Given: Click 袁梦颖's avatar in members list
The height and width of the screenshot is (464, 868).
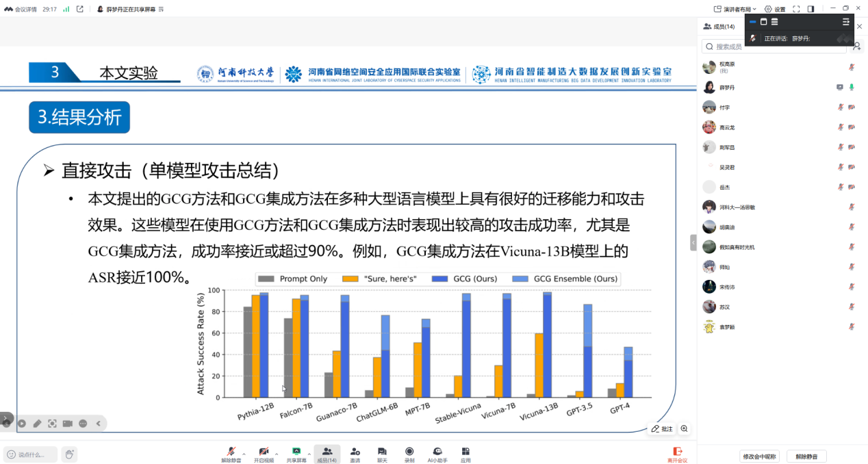Looking at the screenshot, I should tap(709, 326).
